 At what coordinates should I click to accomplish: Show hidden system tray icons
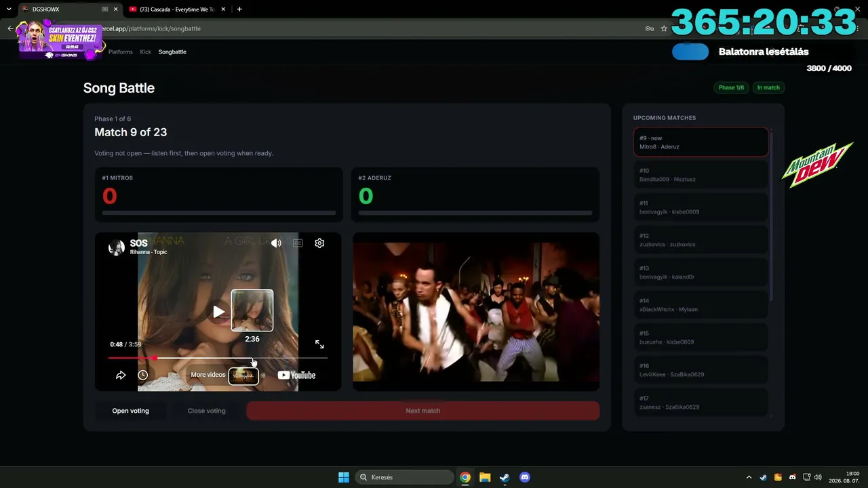(x=749, y=477)
